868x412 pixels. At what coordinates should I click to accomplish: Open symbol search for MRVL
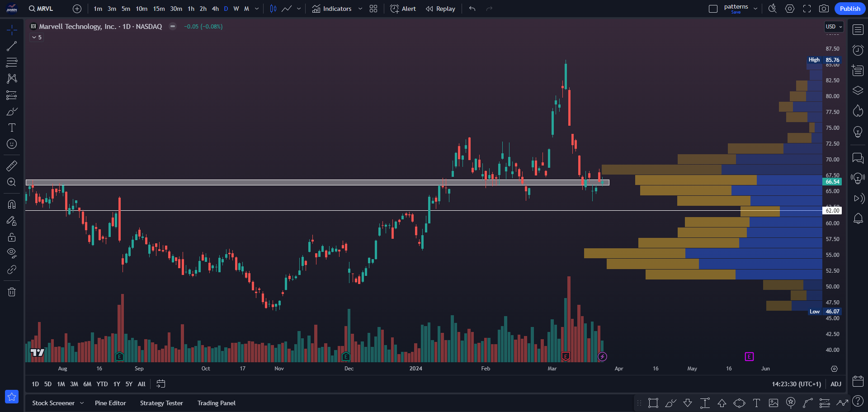pos(41,9)
